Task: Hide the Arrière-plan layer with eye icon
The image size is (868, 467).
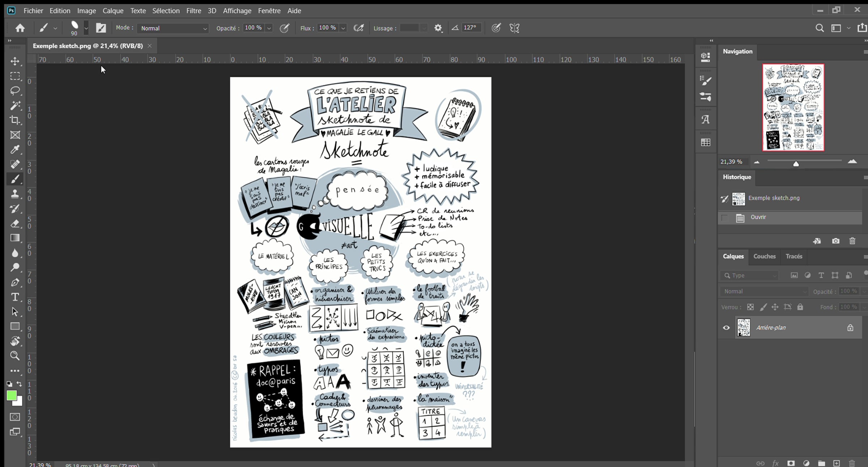Action: tap(726, 328)
